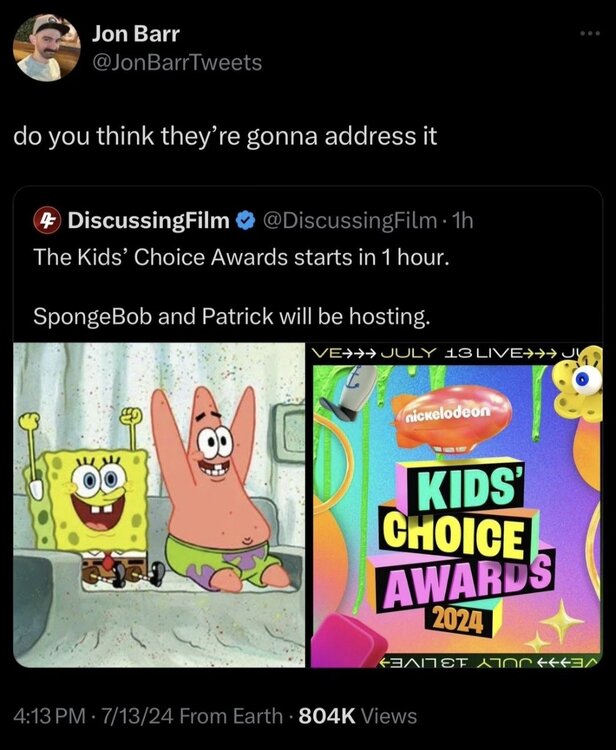616x750 pixels.
Task: Click the 4:13 PM timestamp
Action: [50, 716]
